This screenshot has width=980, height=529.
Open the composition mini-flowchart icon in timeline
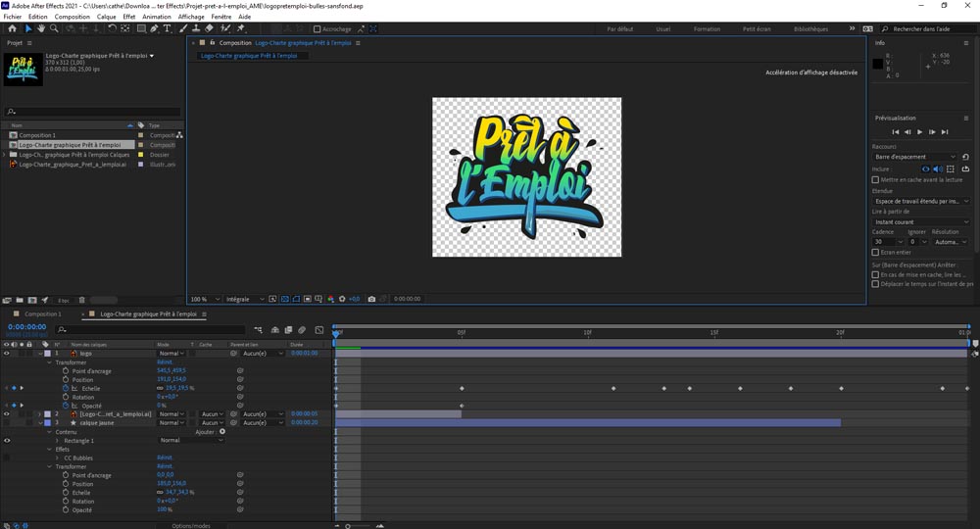tap(258, 330)
